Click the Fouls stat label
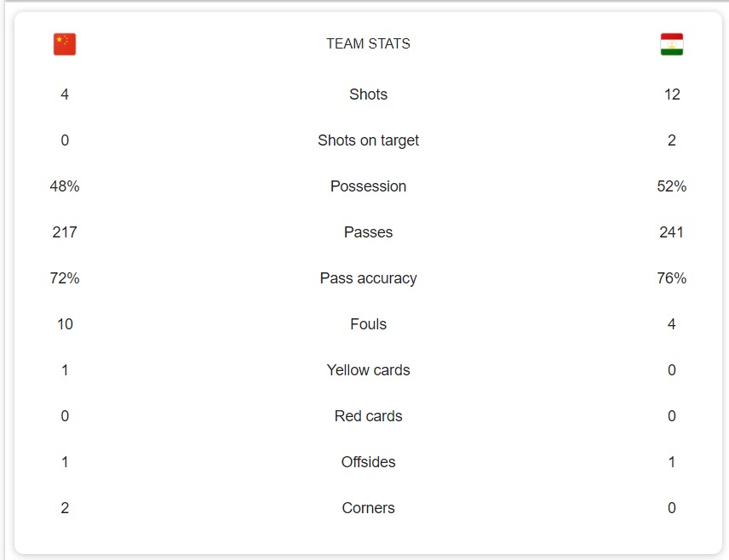 pyautogui.click(x=368, y=324)
